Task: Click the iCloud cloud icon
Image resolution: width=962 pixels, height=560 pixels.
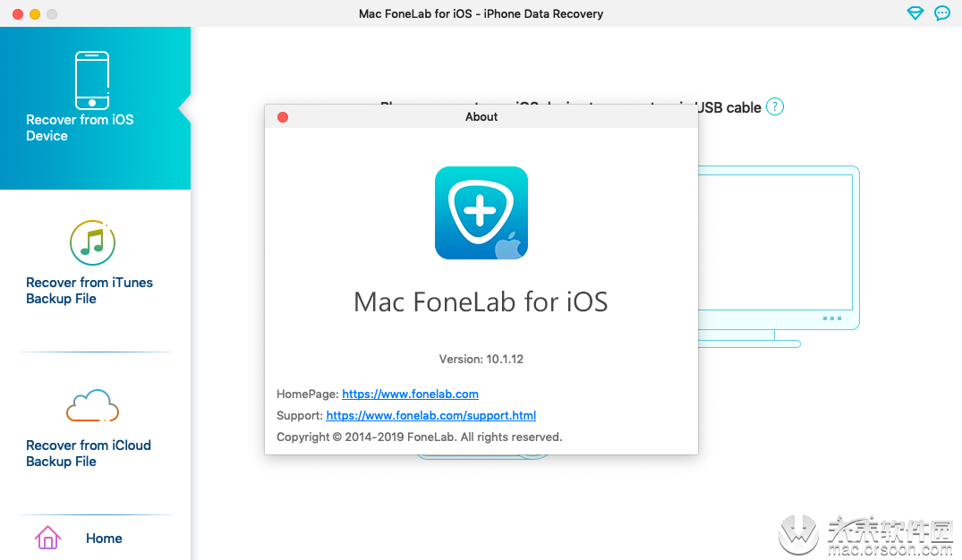Action: point(92,405)
